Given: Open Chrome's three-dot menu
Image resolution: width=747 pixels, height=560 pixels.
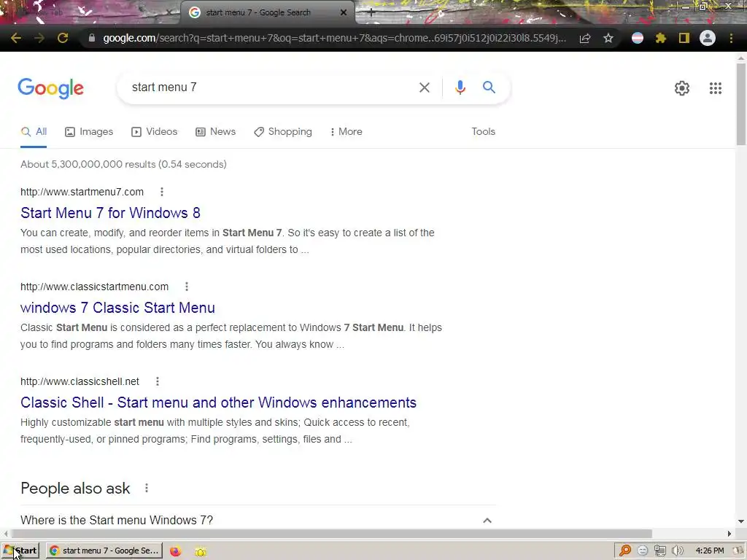Looking at the screenshot, I should click(x=731, y=38).
